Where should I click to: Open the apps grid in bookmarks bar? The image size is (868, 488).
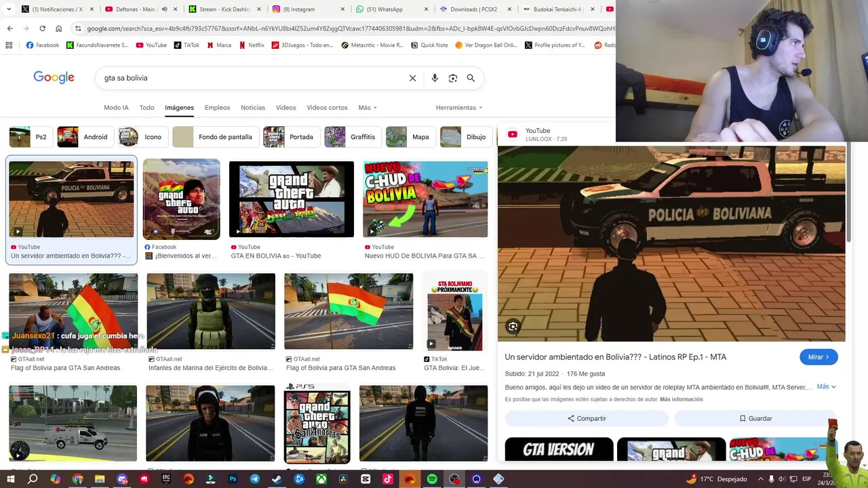[x=9, y=45]
